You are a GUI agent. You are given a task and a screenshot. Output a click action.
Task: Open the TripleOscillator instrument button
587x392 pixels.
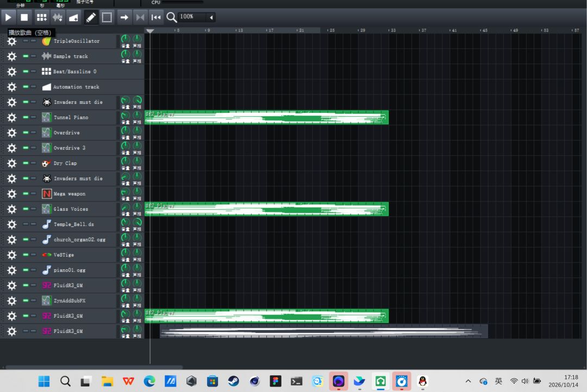(78, 41)
